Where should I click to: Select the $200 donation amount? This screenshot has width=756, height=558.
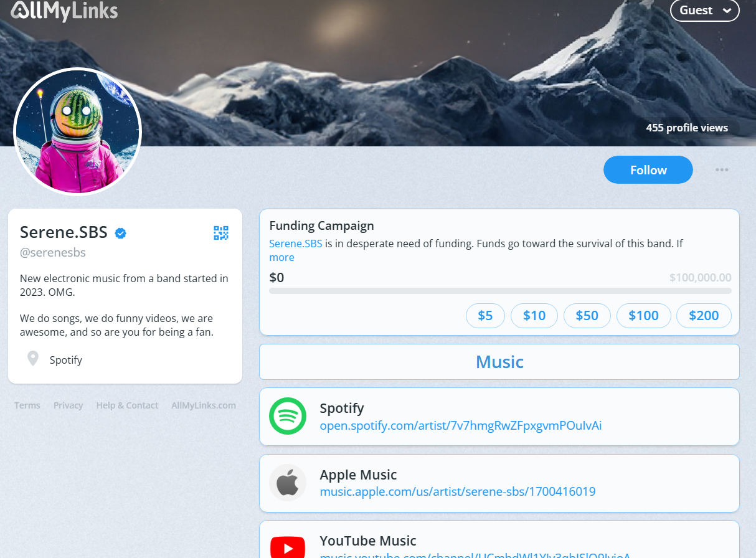pyautogui.click(x=704, y=316)
